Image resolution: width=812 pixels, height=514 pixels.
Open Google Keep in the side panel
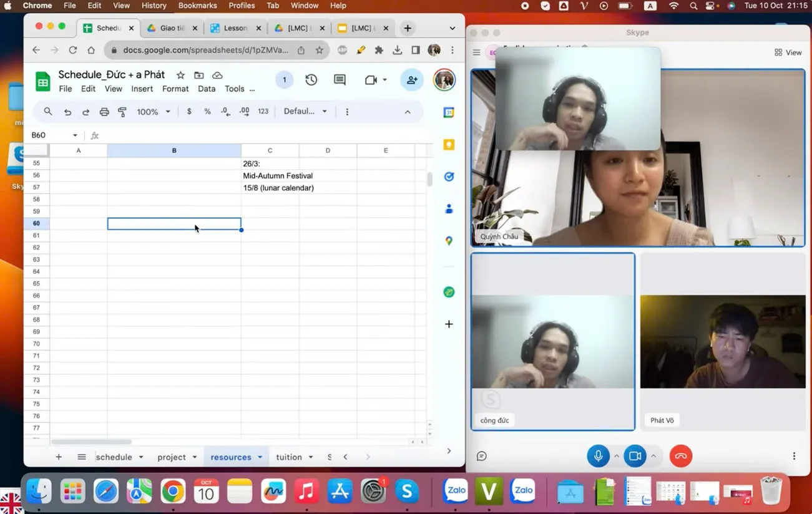tap(449, 144)
